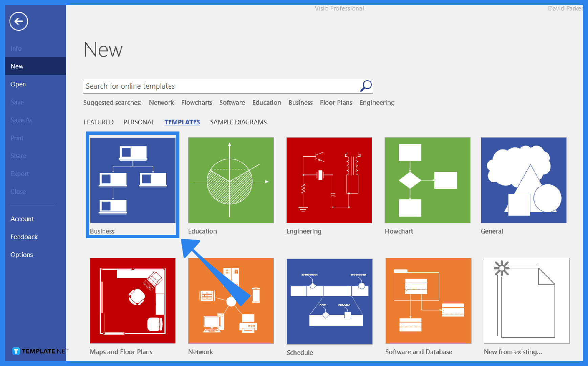Click the back arrow to exit backstage view
588x366 pixels.
point(19,21)
